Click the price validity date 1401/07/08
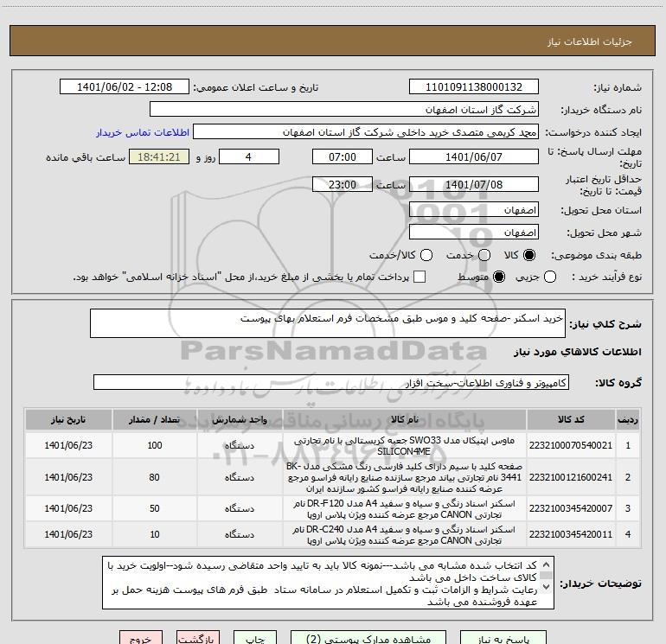 click(x=474, y=184)
